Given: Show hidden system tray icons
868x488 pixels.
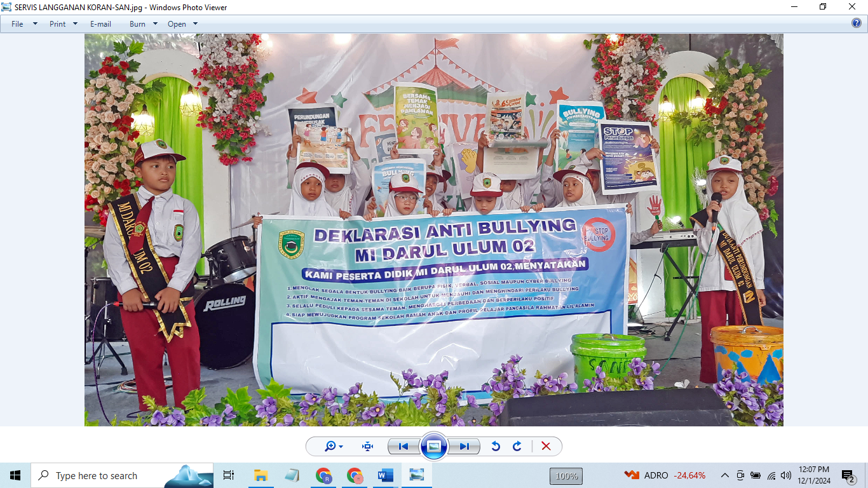Looking at the screenshot, I should coord(724,475).
